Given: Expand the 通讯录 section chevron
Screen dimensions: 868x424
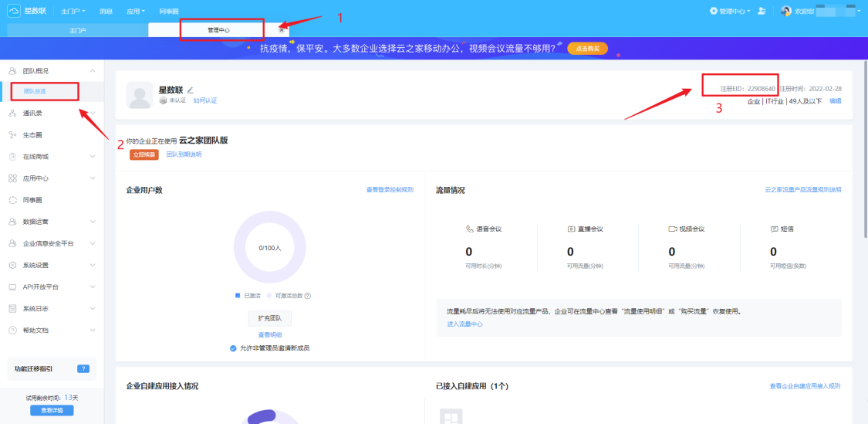Looking at the screenshot, I should 93,113.
